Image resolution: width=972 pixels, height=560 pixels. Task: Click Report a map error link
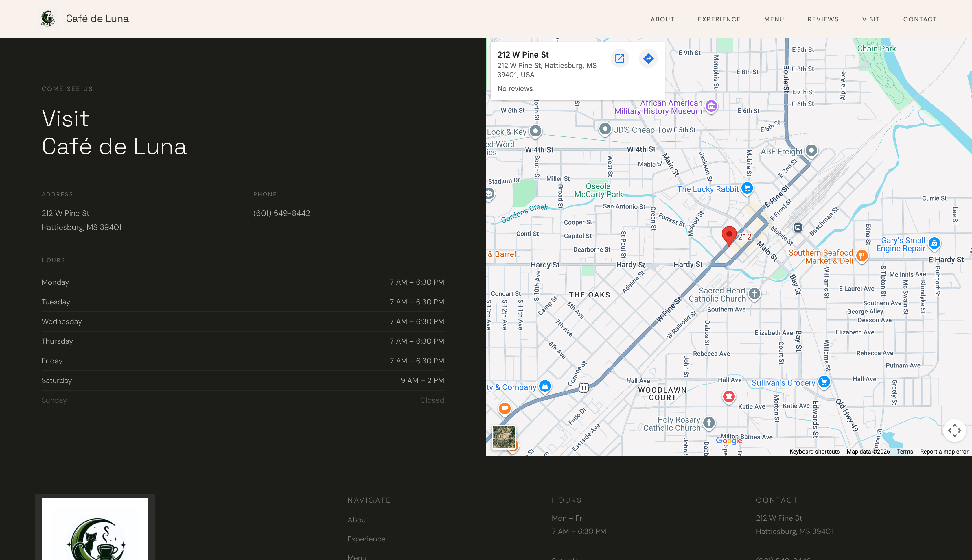(x=944, y=452)
